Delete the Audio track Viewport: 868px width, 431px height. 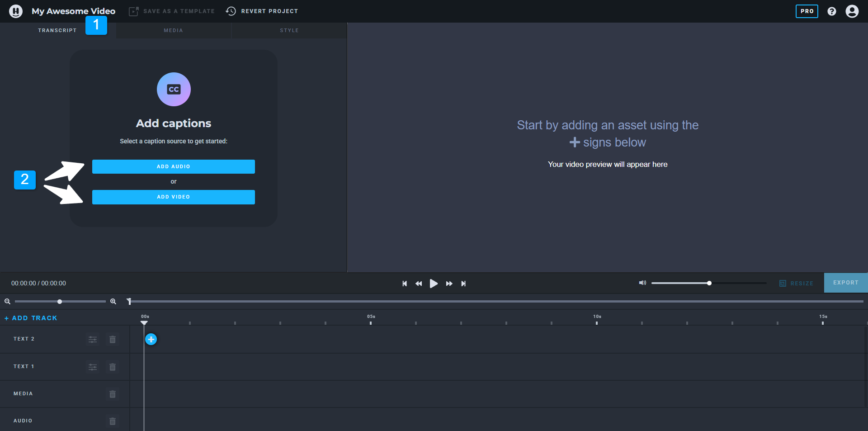coord(113,421)
